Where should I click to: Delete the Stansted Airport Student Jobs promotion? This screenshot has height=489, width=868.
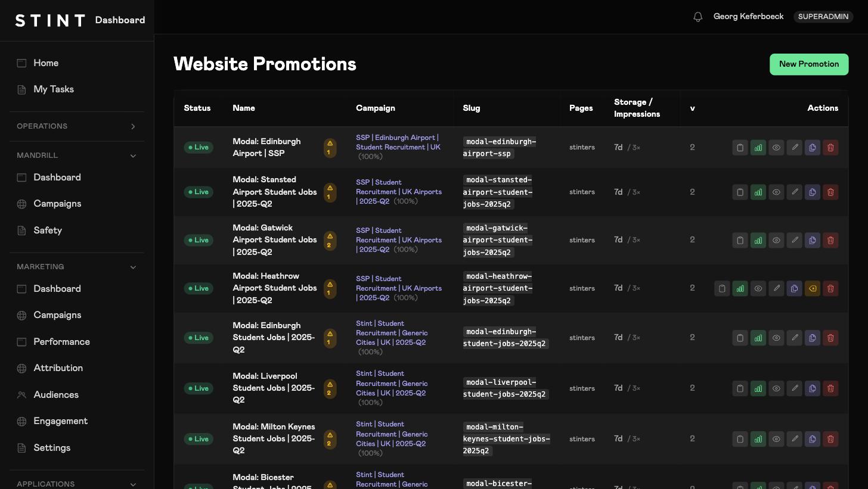coord(831,192)
